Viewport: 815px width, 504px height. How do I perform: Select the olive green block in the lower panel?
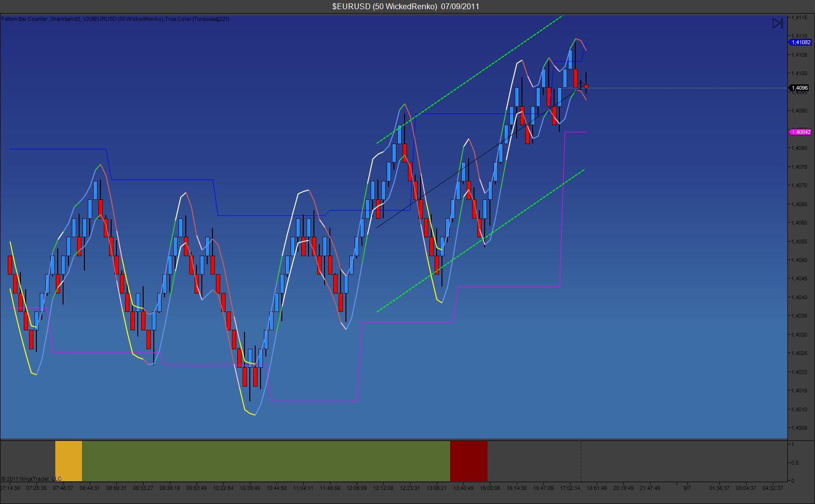tap(266, 461)
